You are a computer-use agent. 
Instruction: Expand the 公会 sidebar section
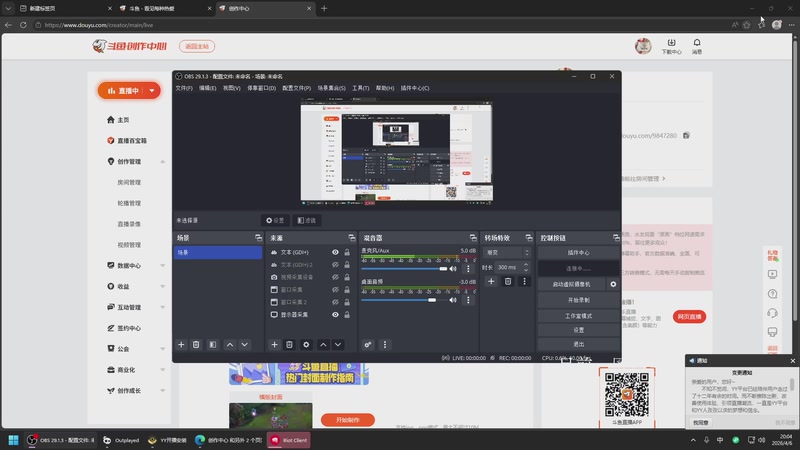click(x=163, y=349)
